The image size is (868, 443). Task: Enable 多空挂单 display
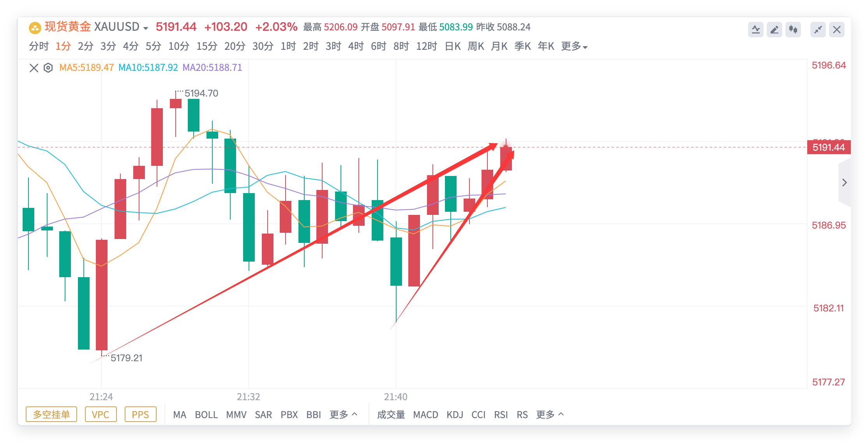tap(51, 415)
